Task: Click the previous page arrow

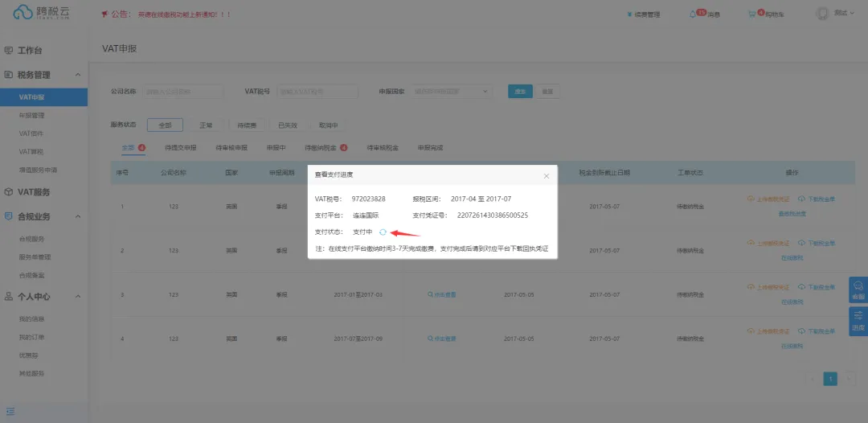Action: [x=813, y=379]
